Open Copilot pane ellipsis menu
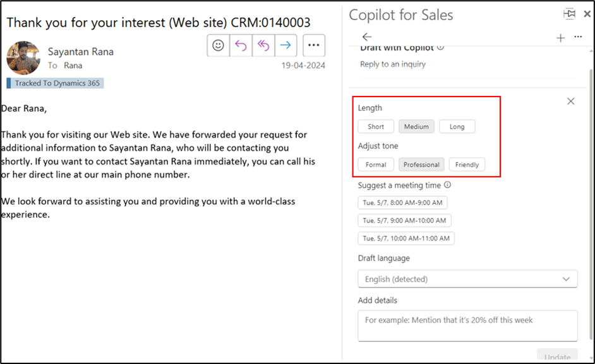 point(578,37)
